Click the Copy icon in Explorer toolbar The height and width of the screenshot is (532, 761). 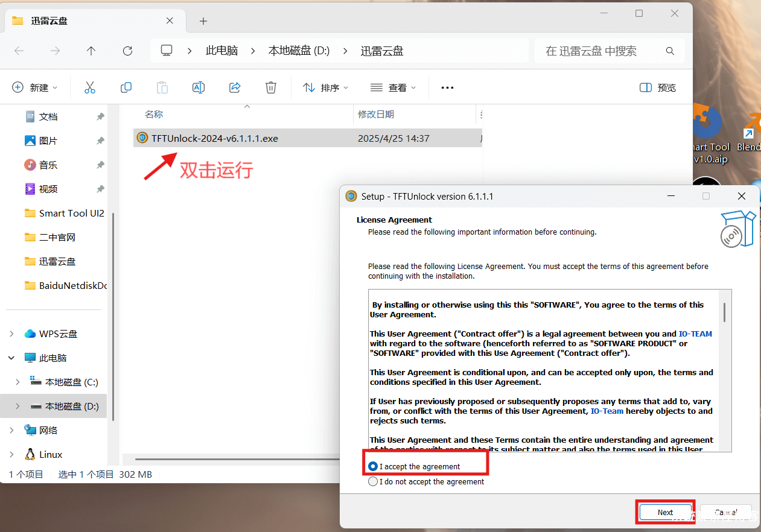click(126, 87)
